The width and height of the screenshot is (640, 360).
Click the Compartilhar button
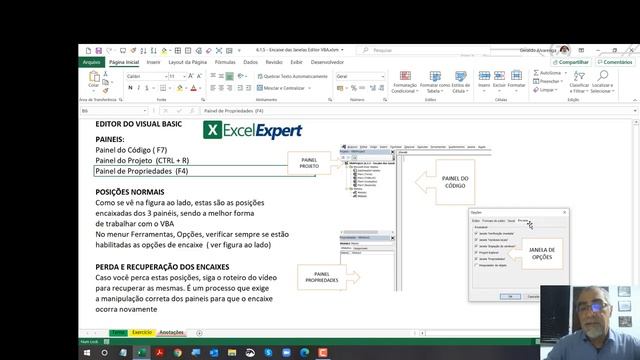(571, 62)
